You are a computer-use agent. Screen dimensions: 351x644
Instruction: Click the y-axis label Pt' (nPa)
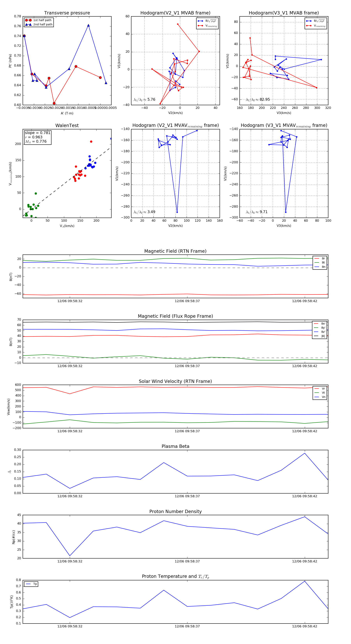click(10, 61)
